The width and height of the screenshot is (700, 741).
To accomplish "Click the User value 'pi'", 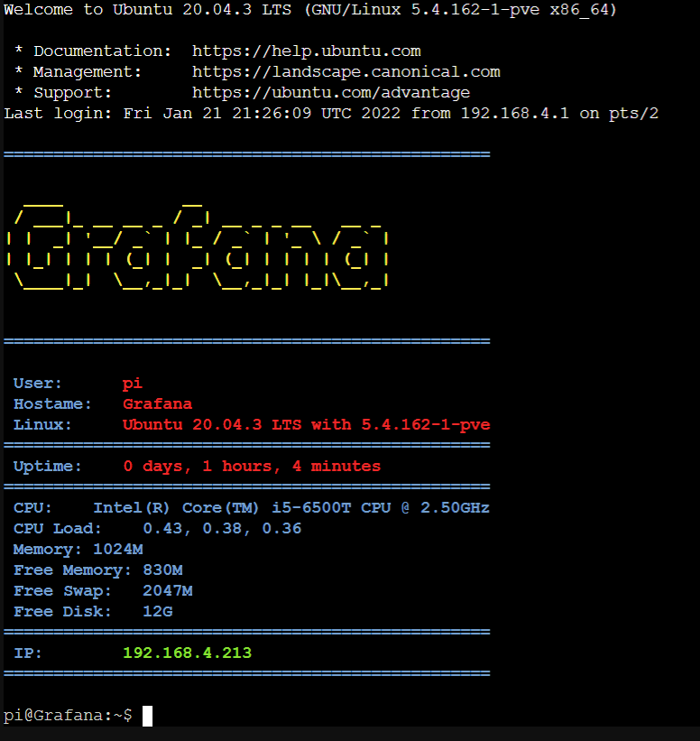I will (133, 384).
